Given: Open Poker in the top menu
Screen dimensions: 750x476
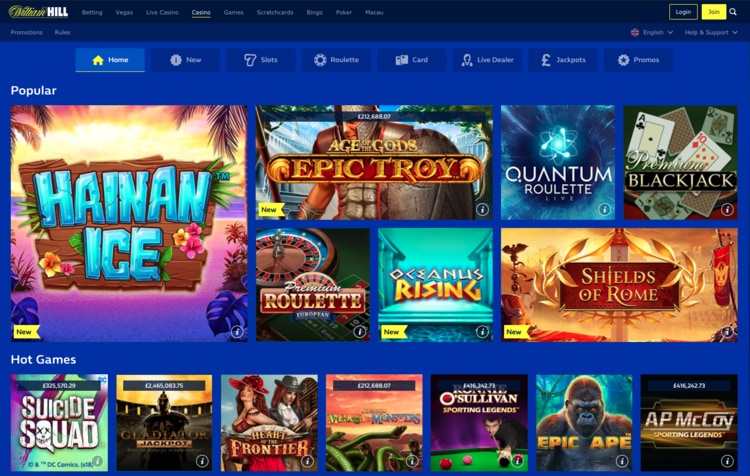Looking at the screenshot, I should 343,12.
